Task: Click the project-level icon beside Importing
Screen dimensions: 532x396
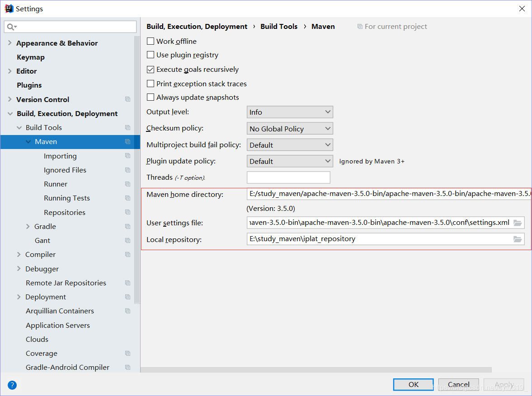Action: [x=127, y=156]
